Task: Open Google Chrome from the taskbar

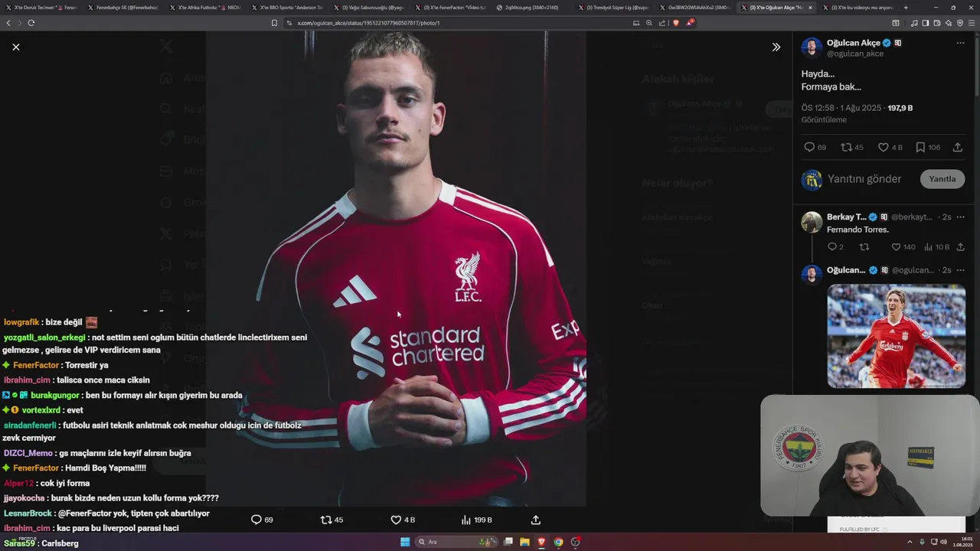Action: click(558, 542)
